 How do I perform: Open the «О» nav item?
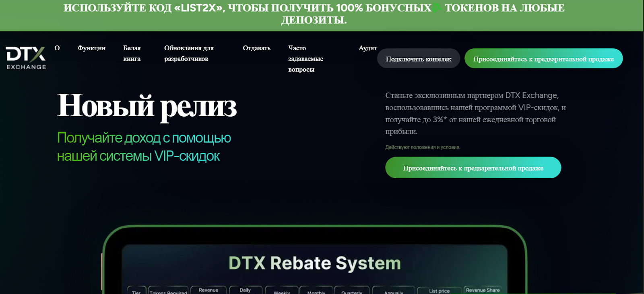(x=57, y=48)
